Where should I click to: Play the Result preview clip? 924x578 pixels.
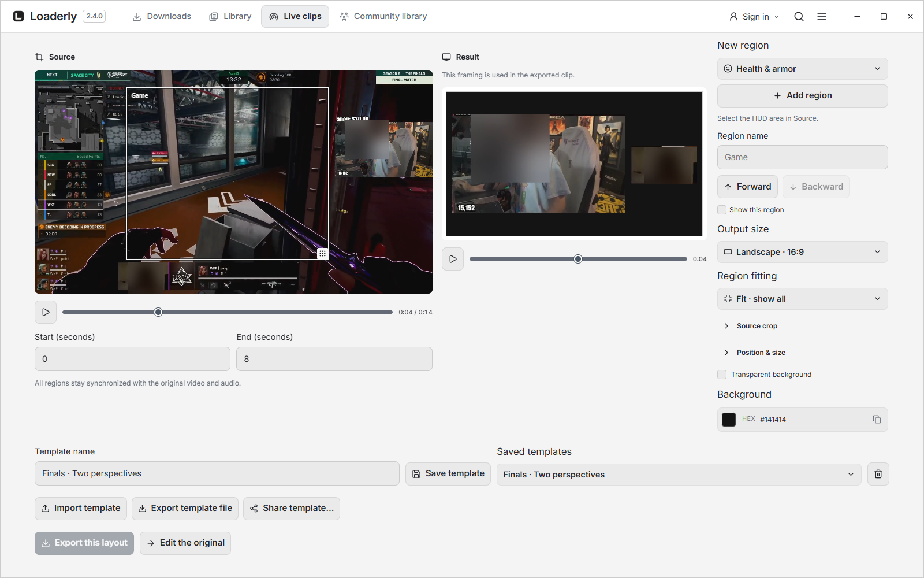(453, 259)
